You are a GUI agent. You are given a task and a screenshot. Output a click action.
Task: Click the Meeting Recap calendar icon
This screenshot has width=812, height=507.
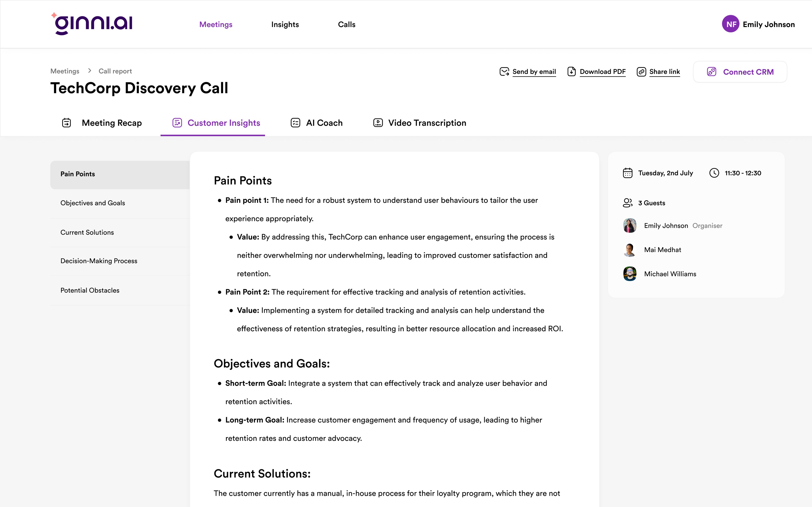pyautogui.click(x=66, y=123)
